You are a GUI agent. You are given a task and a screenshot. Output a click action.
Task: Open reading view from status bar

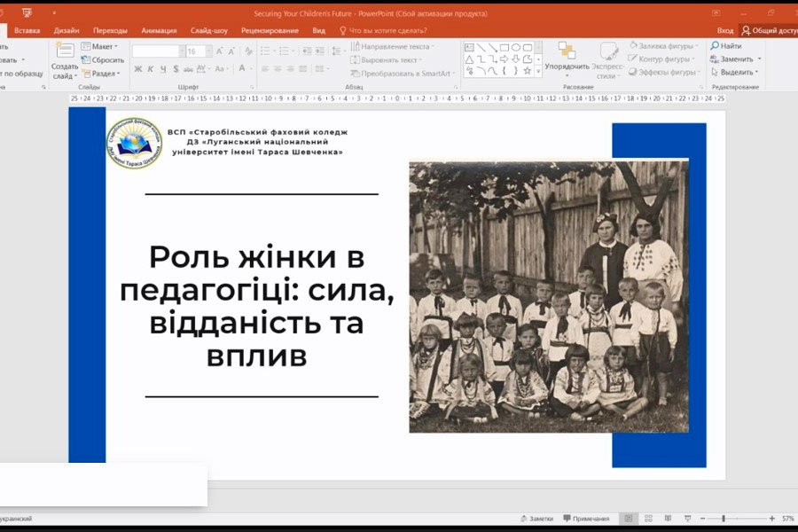pos(666,519)
